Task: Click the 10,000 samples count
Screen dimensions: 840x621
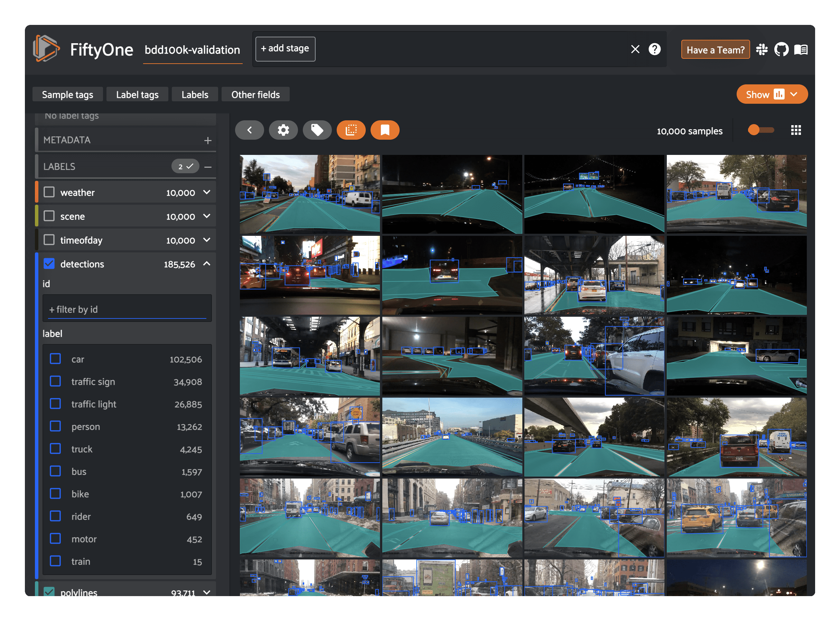Action: click(x=690, y=131)
